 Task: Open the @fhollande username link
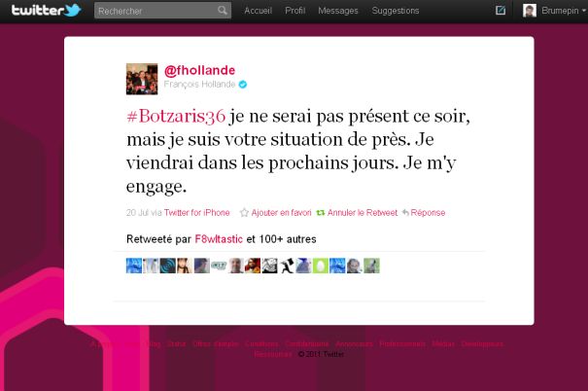point(199,70)
